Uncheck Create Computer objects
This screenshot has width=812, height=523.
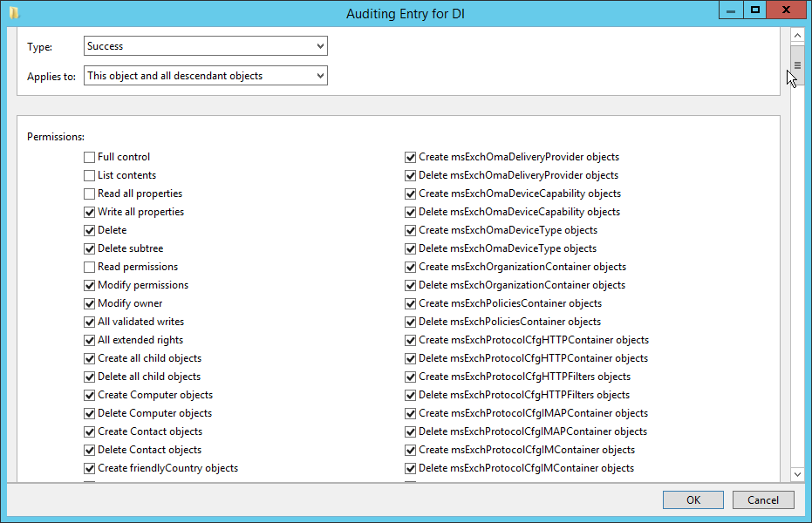[x=90, y=396]
